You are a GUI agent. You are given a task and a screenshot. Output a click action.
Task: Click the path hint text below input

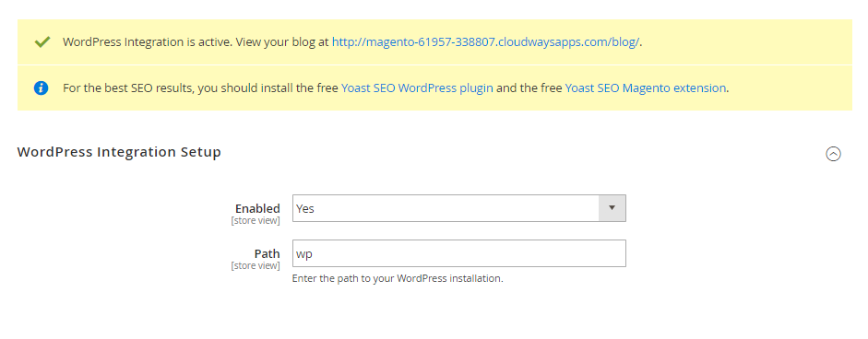point(398,279)
